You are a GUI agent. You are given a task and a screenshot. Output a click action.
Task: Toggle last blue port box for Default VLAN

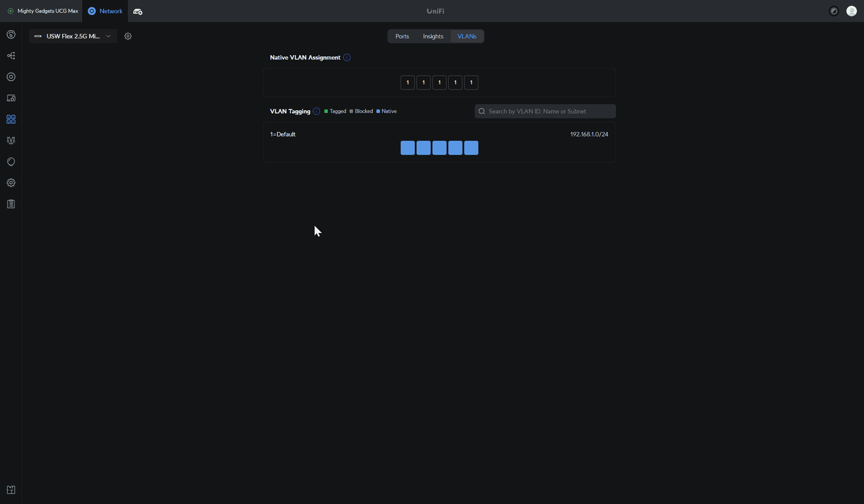(x=471, y=148)
